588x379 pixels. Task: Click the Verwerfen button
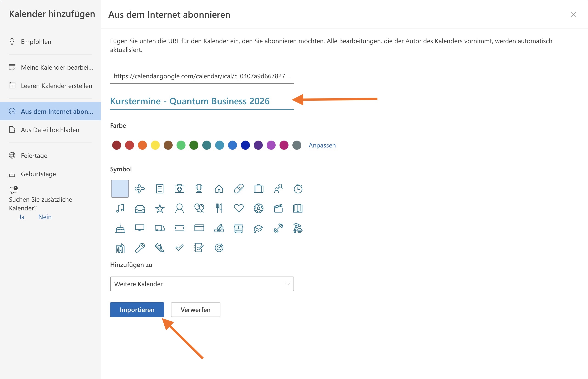click(196, 310)
